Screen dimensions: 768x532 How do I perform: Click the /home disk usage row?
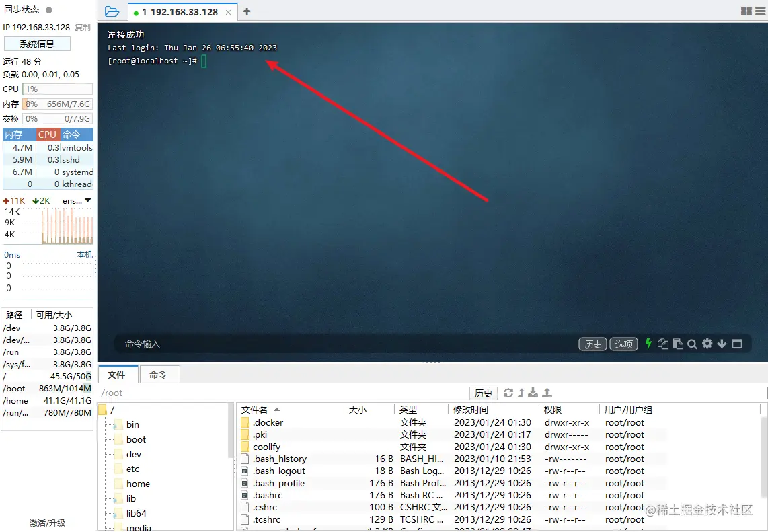47,400
